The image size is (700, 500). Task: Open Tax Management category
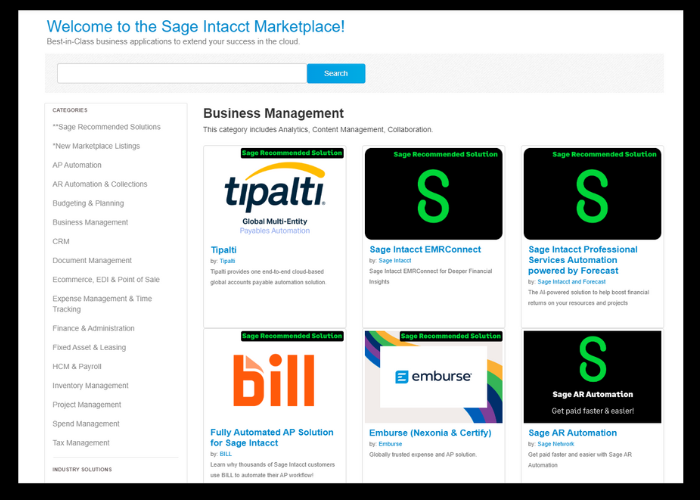coord(81,443)
